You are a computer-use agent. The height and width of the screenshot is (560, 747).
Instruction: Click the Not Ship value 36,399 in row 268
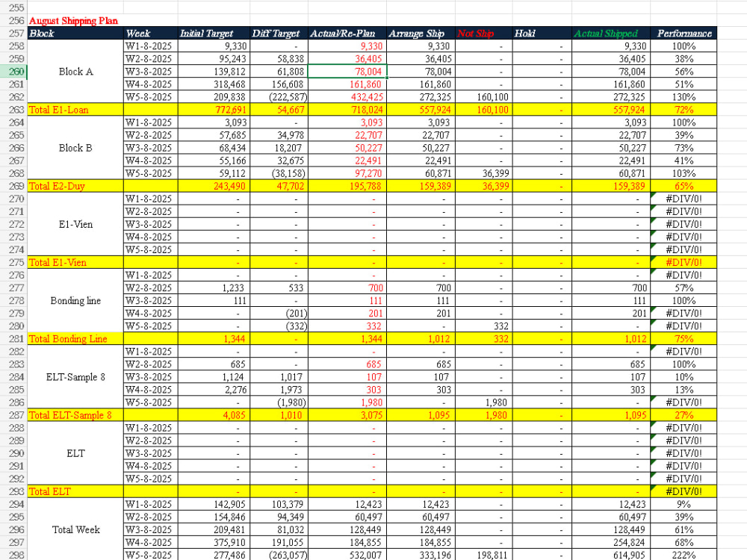(483, 173)
